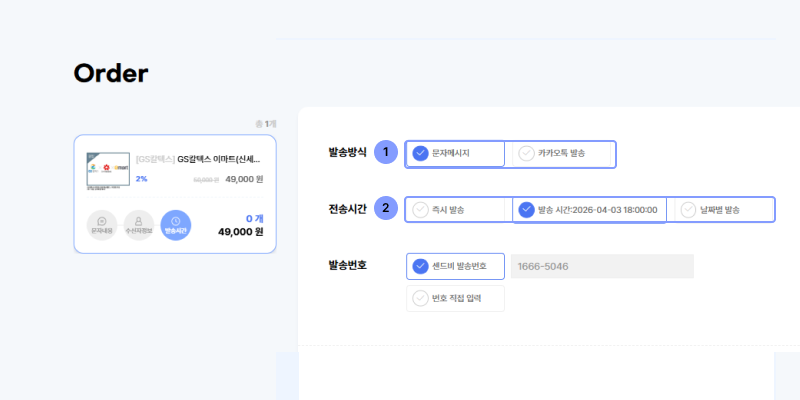Select the 문자메시지 sending method
The image size is (800, 400).
click(456, 154)
